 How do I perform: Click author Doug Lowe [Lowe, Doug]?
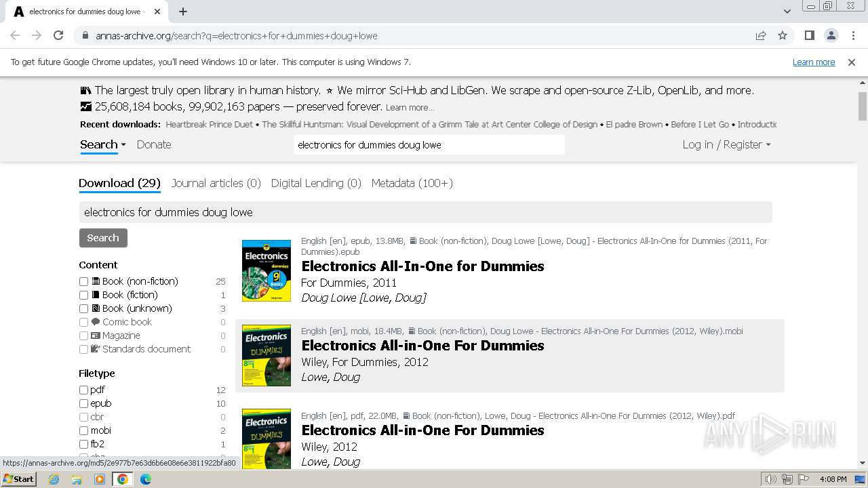click(x=363, y=298)
